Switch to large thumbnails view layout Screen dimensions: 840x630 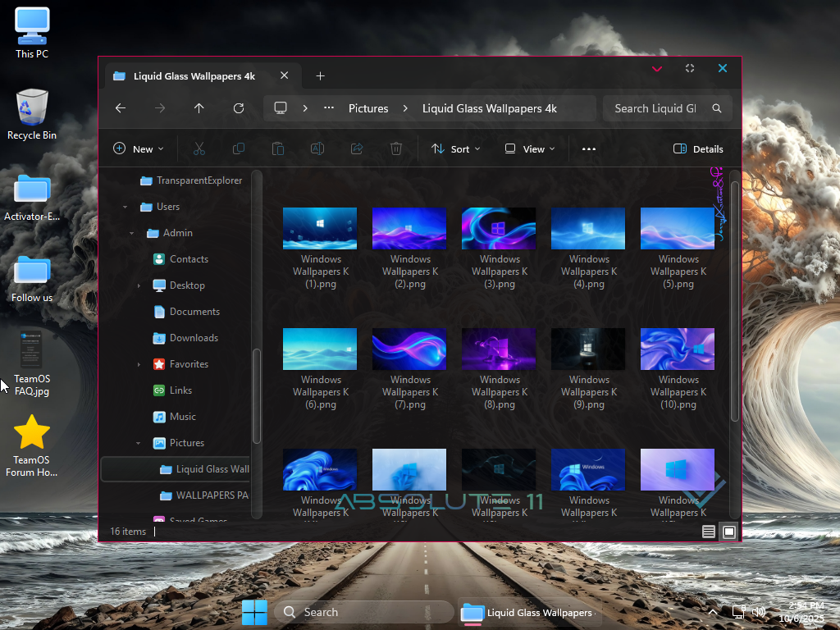[x=728, y=532]
